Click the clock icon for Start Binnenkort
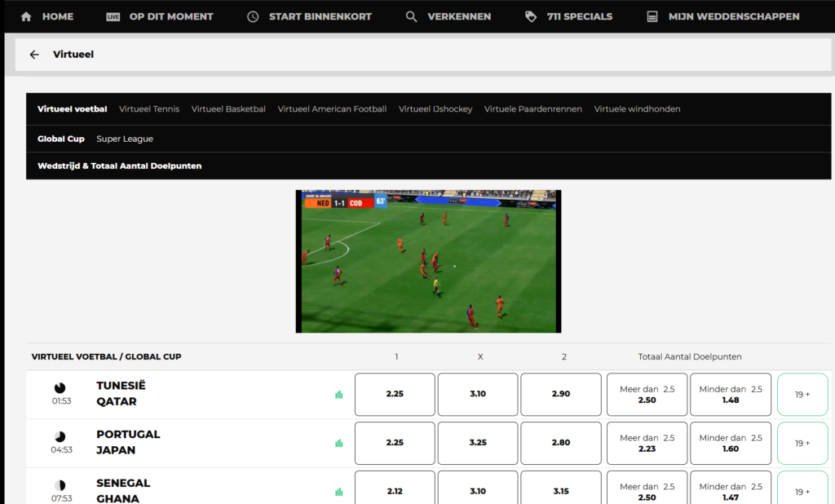The height and width of the screenshot is (504, 835). (x=253, y=16)
